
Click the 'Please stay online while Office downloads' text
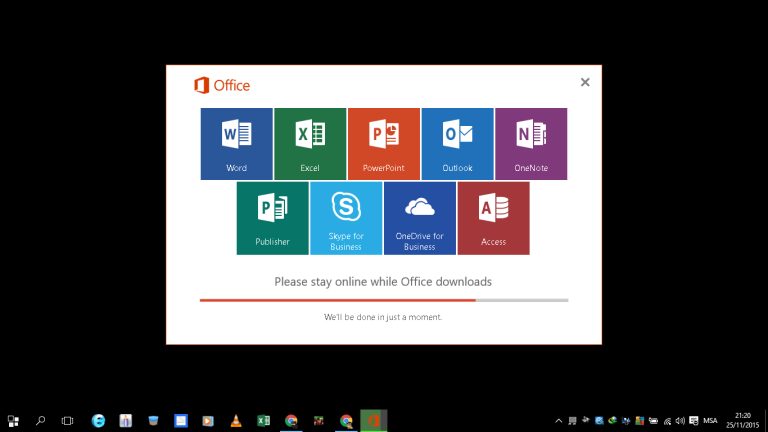(383, 282)
